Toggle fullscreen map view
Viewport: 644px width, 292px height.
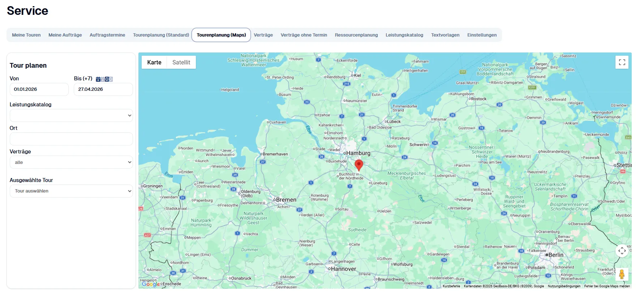[x=622, y=62]
